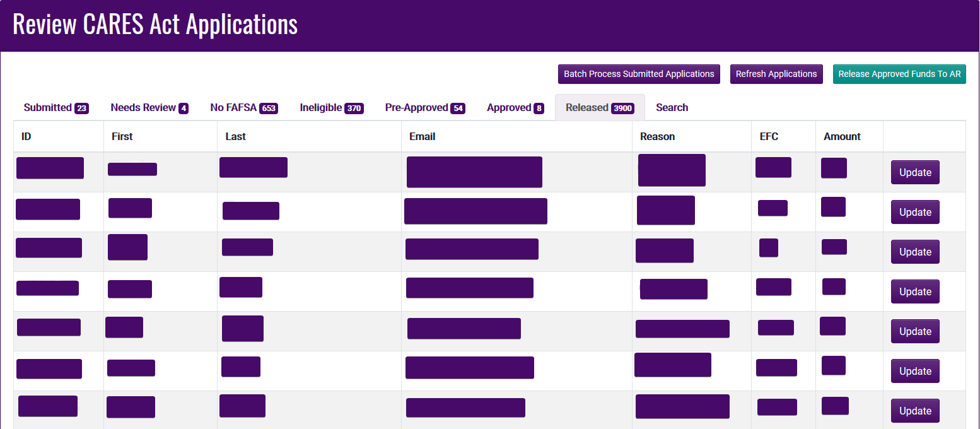Image resolution: width=980 pixels, height=429 pixels.
Task: Click the Amount column header
Action: click(842, 137)
